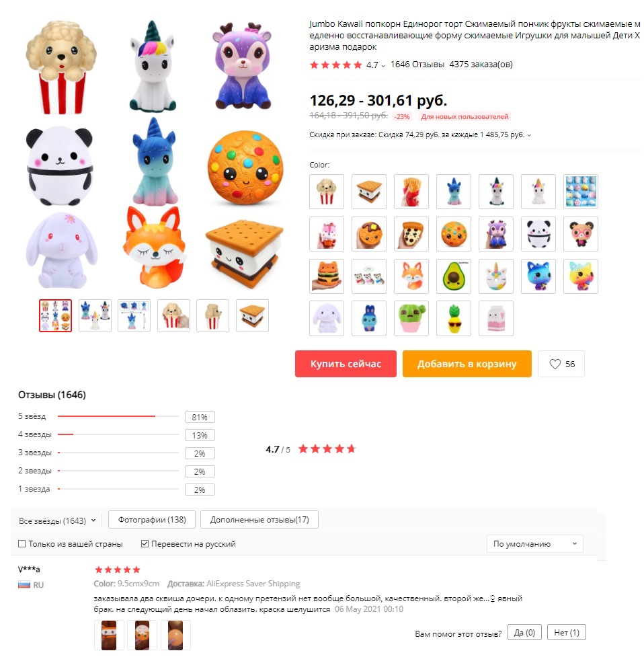644x659 pixels.
Task: Switch to 'Дополненные отзывы(17)' filter
Action: pyautogui.click(x=259, y=519)
